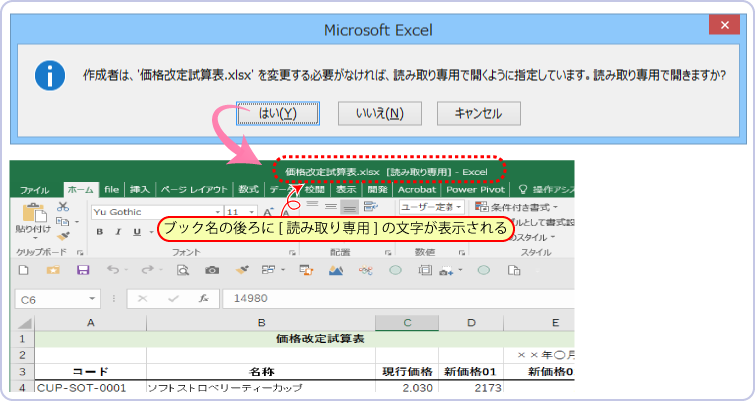Open the 配置 group dialog launcher
The width and height of the screenshot is (755, 401).
coord(388,252)
